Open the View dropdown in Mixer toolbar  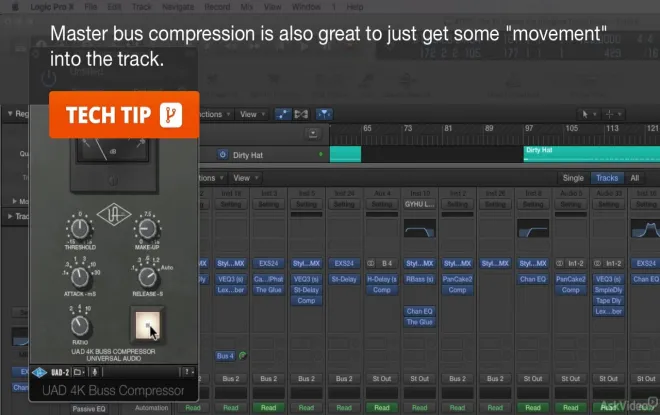pos(245,178)
